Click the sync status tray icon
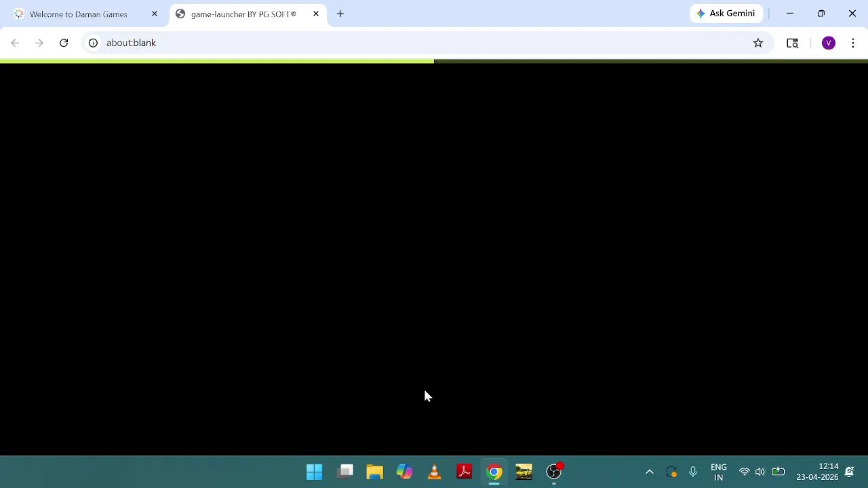Image resolution: width=868 pixels, height=488 pixels. [671, 472]
